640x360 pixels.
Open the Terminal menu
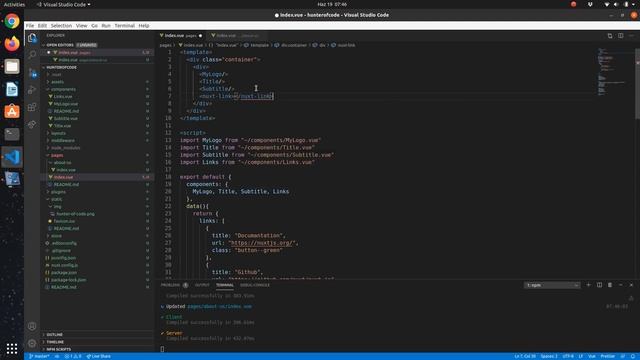click(124, 25)
